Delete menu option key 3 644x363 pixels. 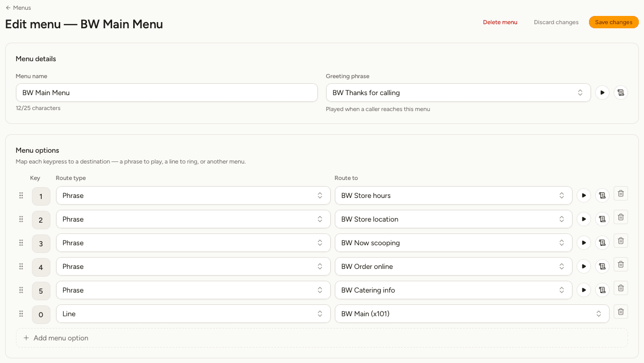[x=621, y=241]
